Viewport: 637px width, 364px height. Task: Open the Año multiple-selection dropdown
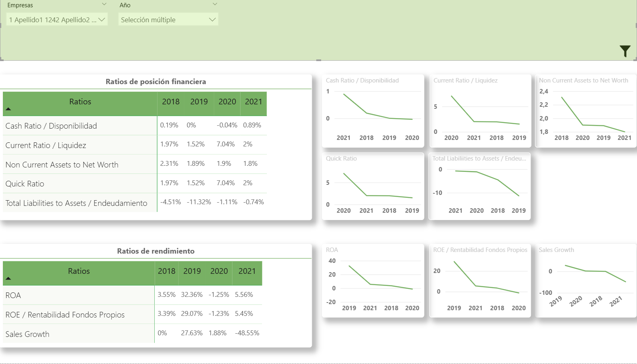coord(168,20)
